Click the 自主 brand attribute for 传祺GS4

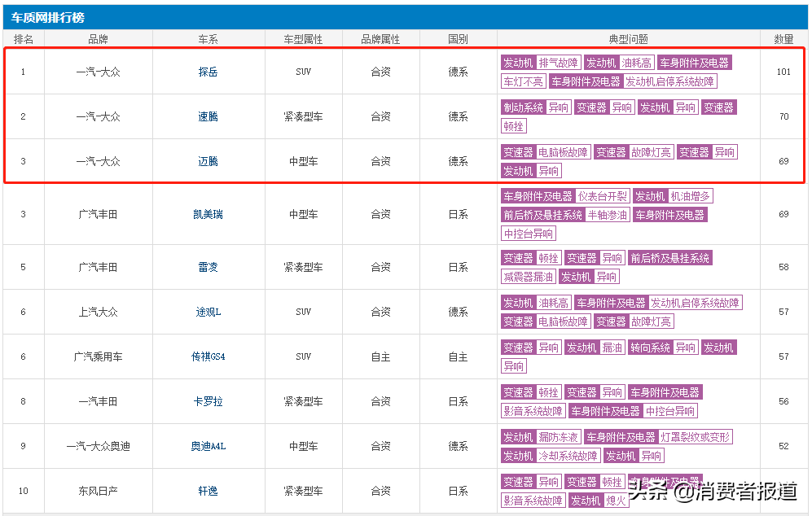[x=380, y=356]
